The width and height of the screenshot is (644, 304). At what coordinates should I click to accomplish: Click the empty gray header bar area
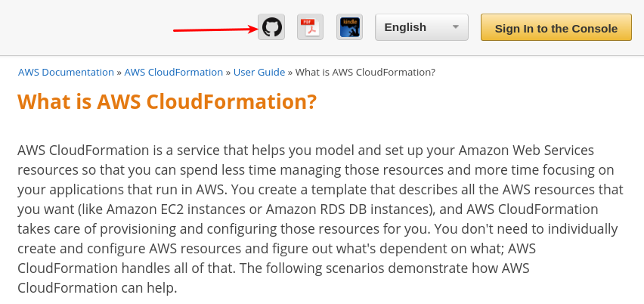[91, 27]
